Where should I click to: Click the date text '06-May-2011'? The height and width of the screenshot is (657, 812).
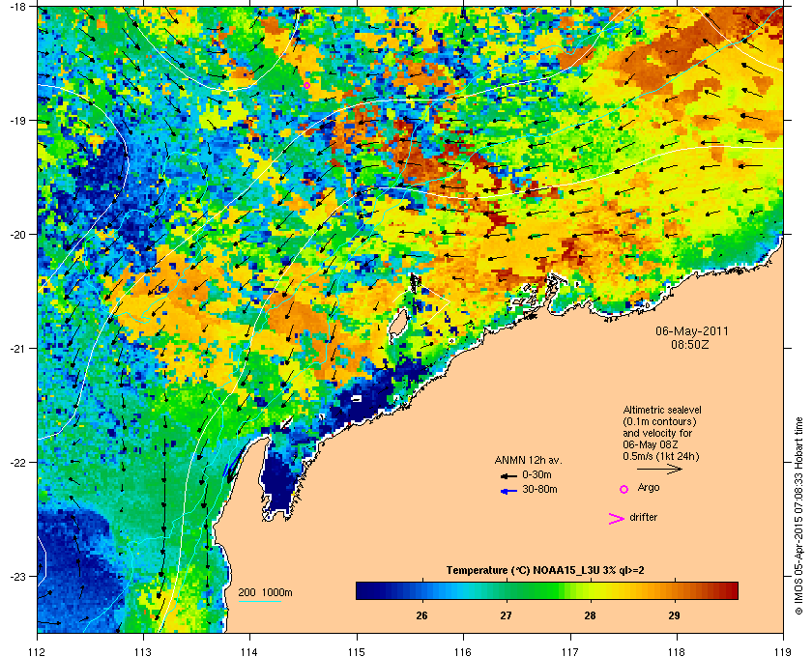[x=692, y=330]
